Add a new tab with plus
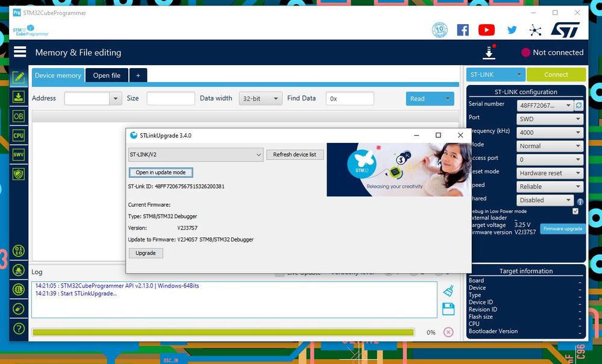The image size is (602, 364). coord(138,75)
